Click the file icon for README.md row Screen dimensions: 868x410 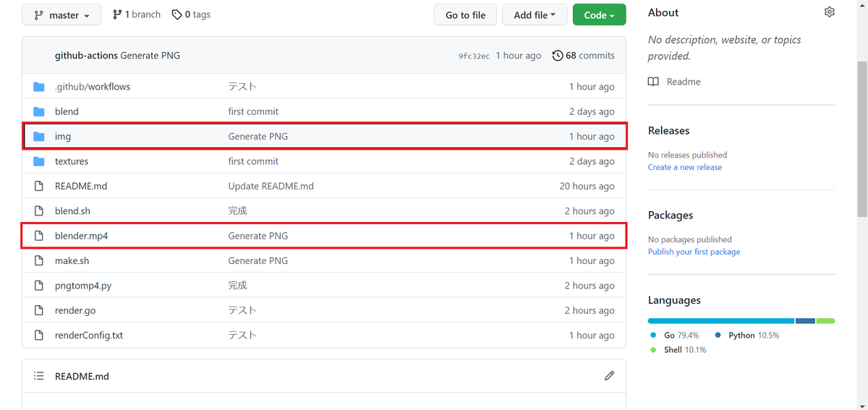point(39,186)
